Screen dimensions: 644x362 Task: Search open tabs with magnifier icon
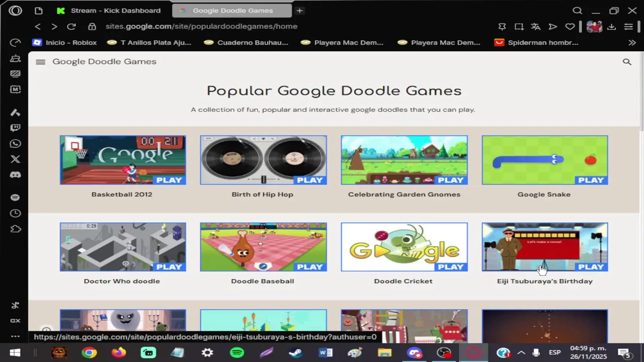tap(578, 11)
